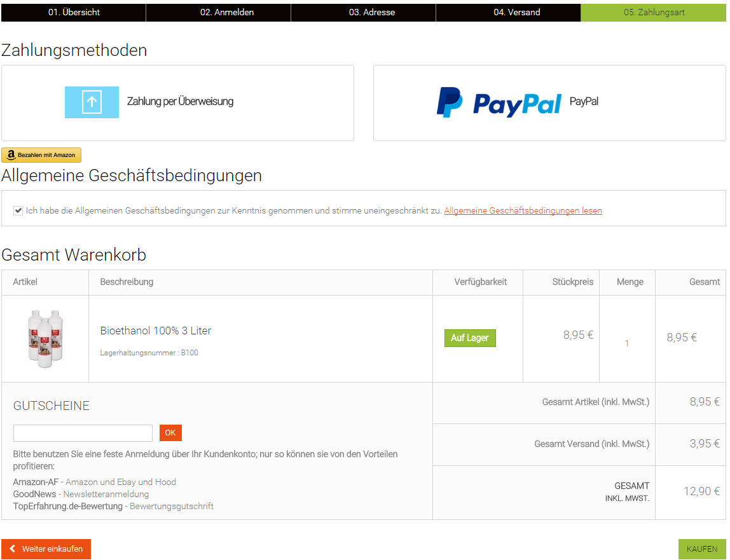Click the Stückpreis column header
730x560 pixels.
[573, 282]
